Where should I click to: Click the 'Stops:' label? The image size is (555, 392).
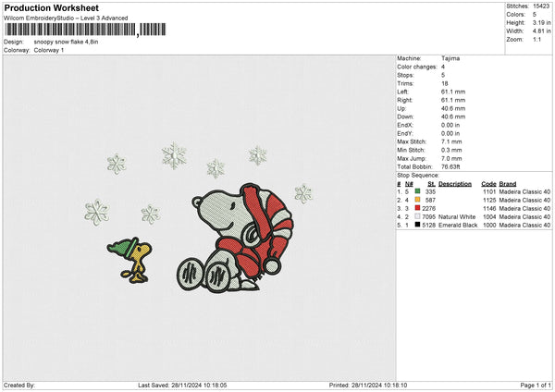click(405, 75)
